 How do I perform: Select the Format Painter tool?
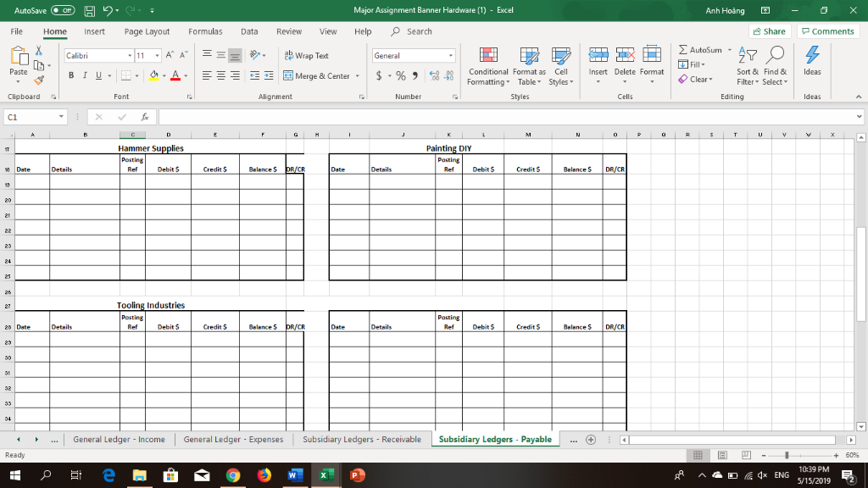click(x=39, y=80)
